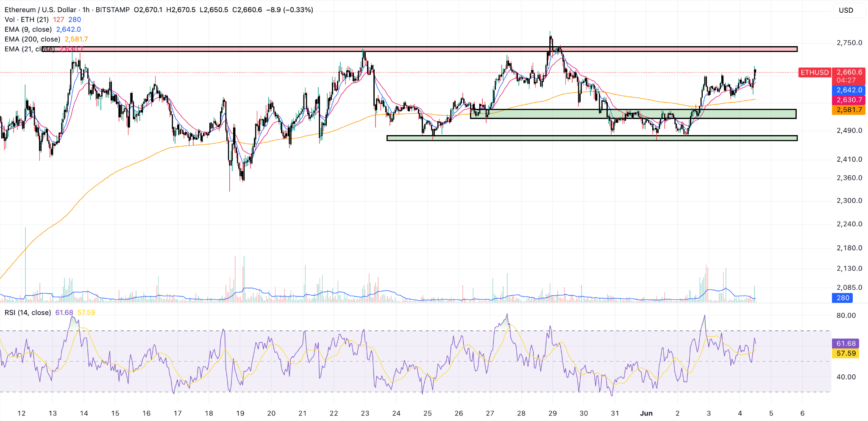The height and width of the screenshot is (421, 868).
Task: Click the 2,490.0 price axis label
Action: point(849,130)
